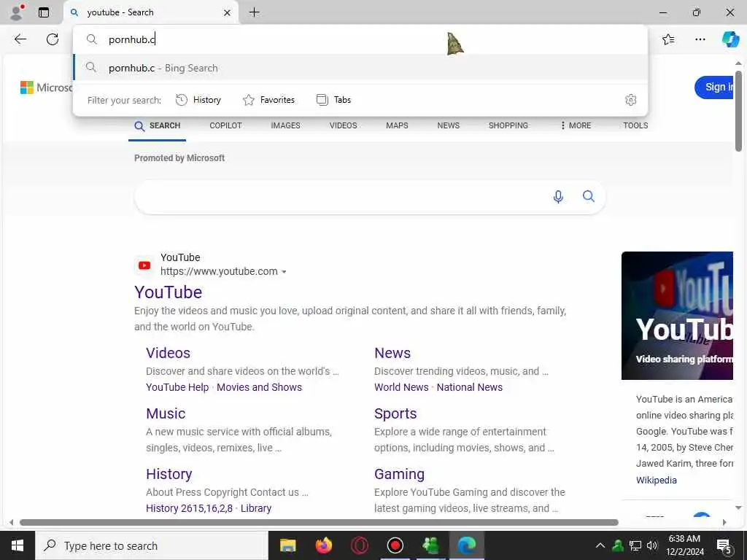Open the World News link
The width and height of the screenshot is (747, 560).
click(x=401, y=387)
